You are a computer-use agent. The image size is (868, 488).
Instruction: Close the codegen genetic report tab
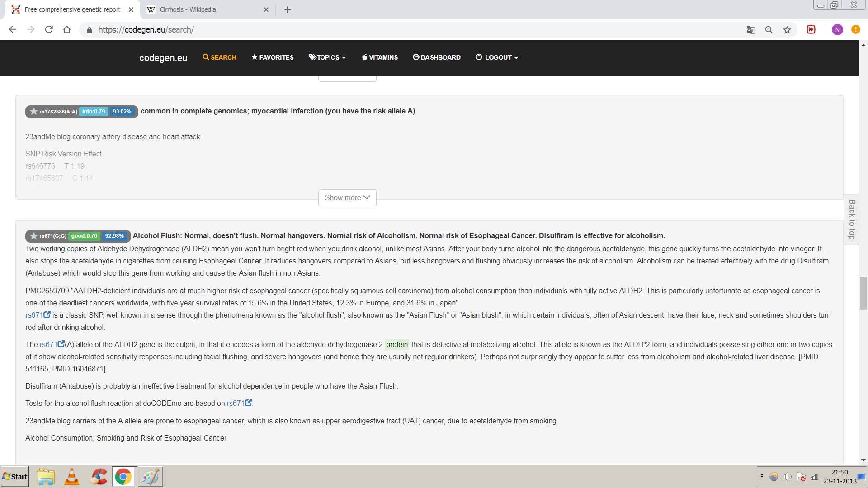[x=131, y=9]
